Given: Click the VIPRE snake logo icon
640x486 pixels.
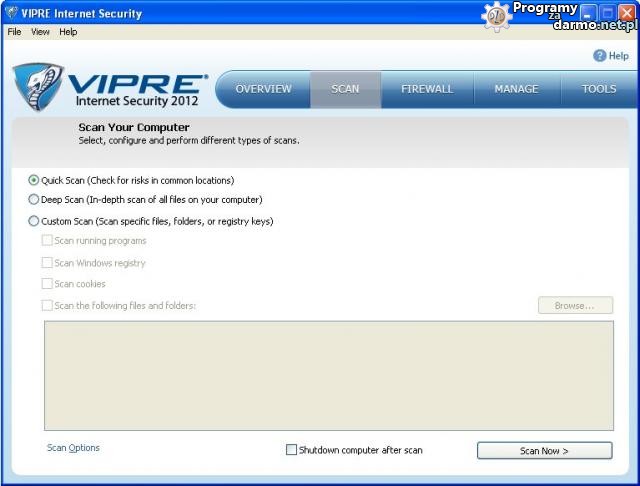Looking at the screenshot, I should click(x=38, y=87).
